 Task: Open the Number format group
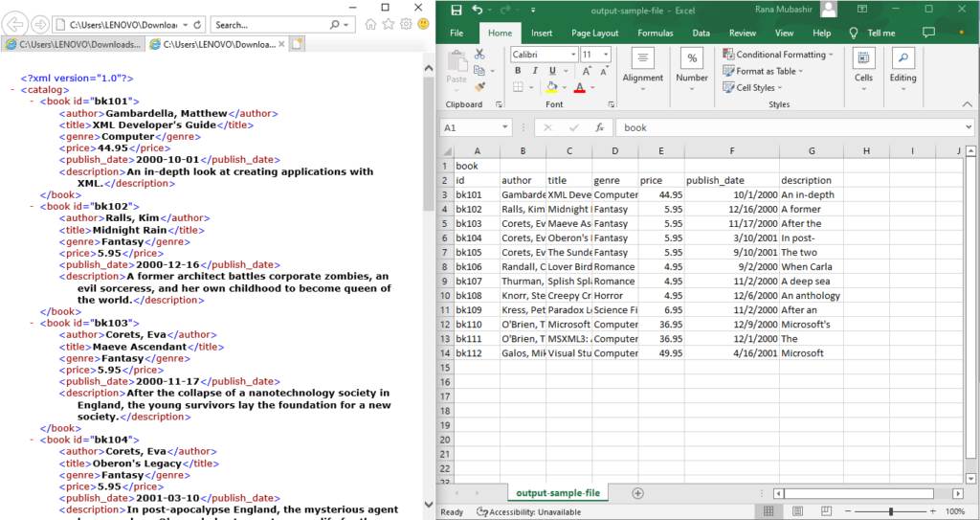click(x=692, y=70)
